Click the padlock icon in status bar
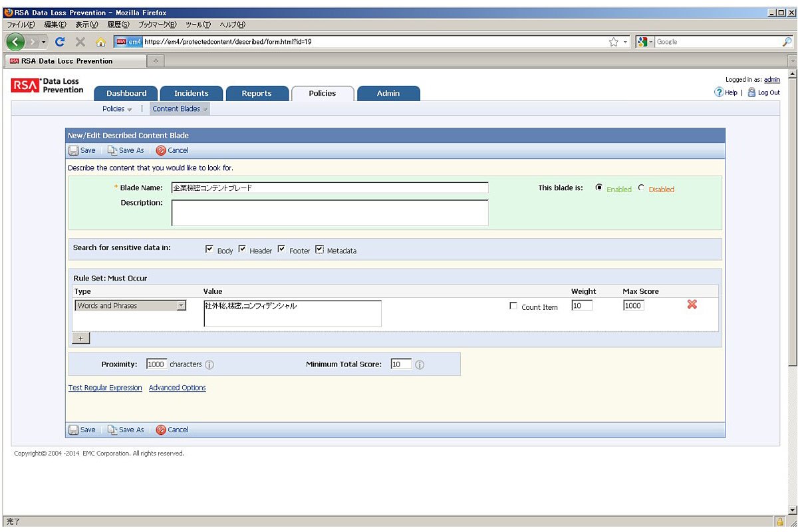 point(780,522)
